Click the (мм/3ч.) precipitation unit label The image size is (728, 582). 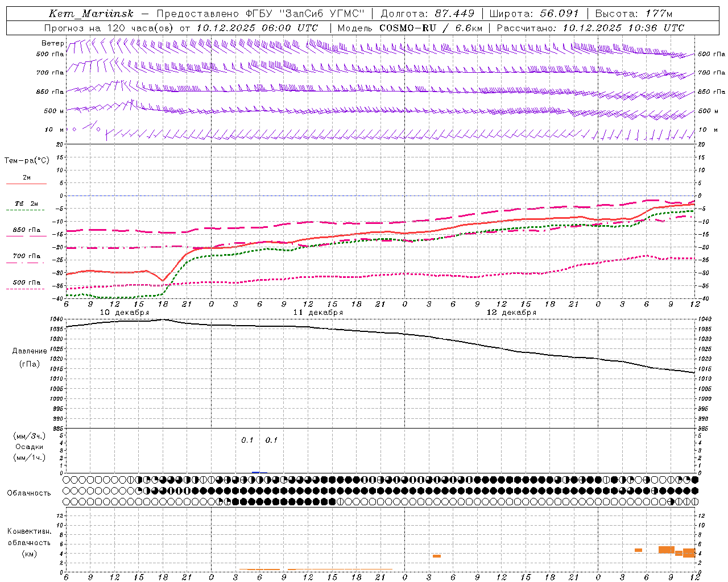pyautogui.click(x=30, y=436)
